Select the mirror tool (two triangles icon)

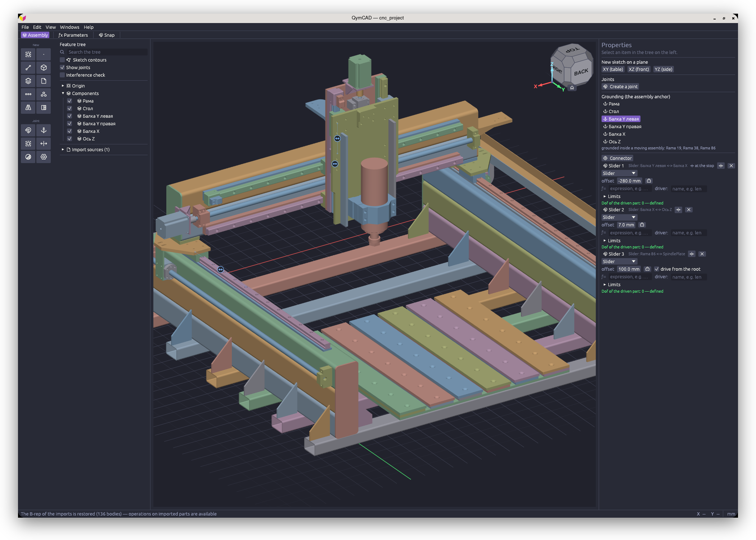[x=28, y=108]
